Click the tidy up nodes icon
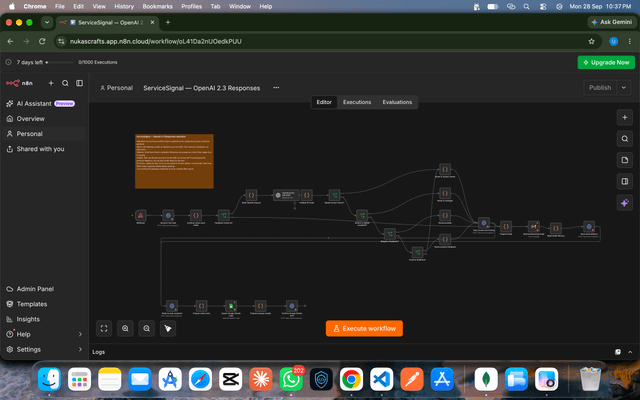This screenshot has height=400, width=640. coord(168,329)
